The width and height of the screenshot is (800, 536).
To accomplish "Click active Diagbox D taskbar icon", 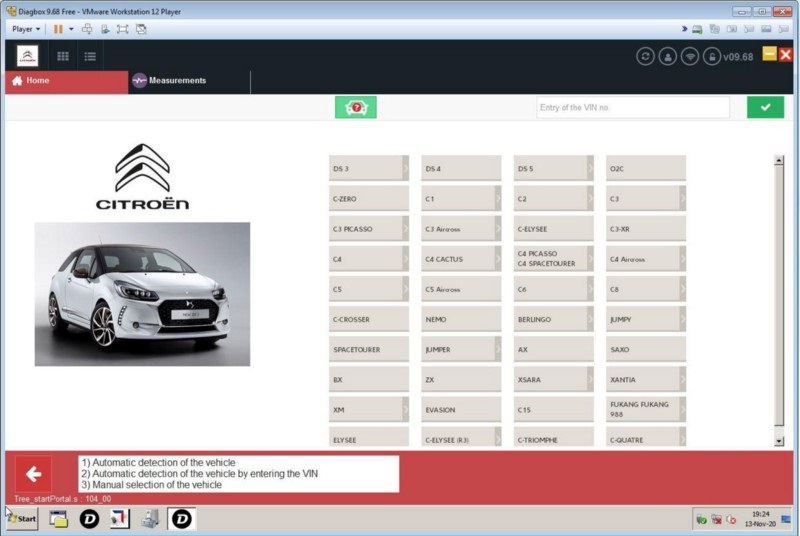I will coord(182,519).
